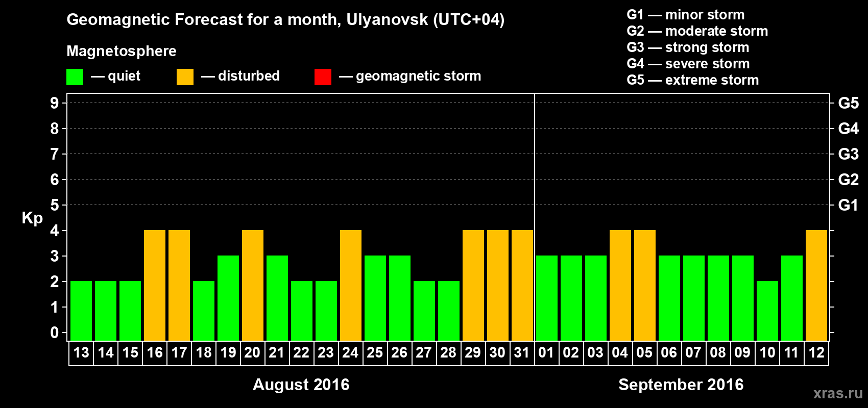Screen dimensions: 868x408
Task: Click the 'G5 — extreme storm' legend line
Action: pos(693,80)
